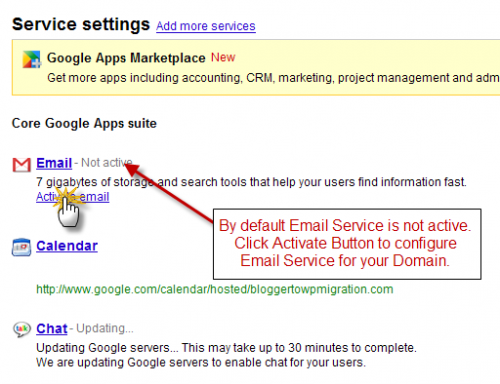Click the Google Apps Marketplace logo icon

[32, 59]
